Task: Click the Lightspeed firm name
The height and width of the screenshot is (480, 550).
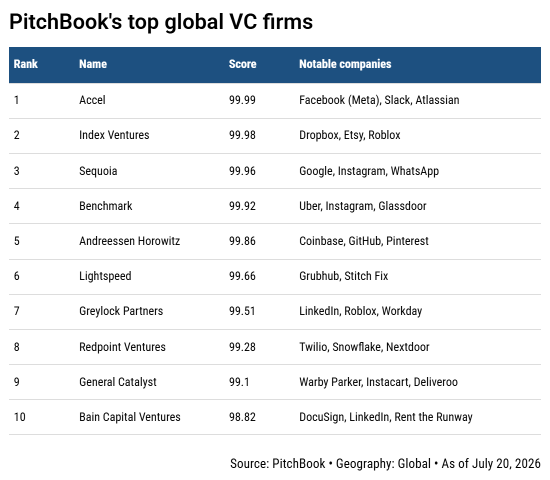Action: coord(105,276)
